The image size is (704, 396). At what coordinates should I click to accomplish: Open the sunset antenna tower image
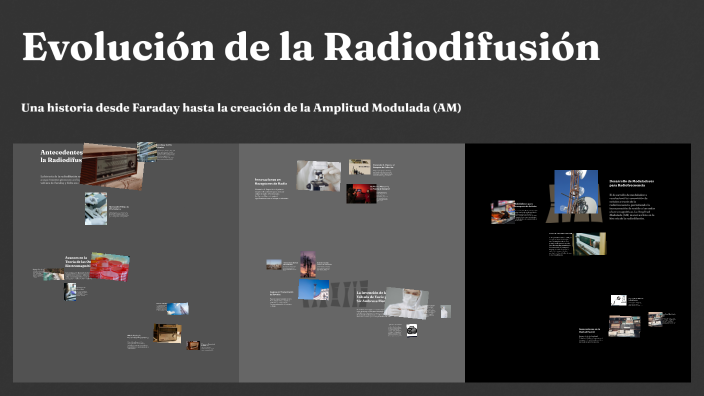pyautogui.click(x=308, y=264)
